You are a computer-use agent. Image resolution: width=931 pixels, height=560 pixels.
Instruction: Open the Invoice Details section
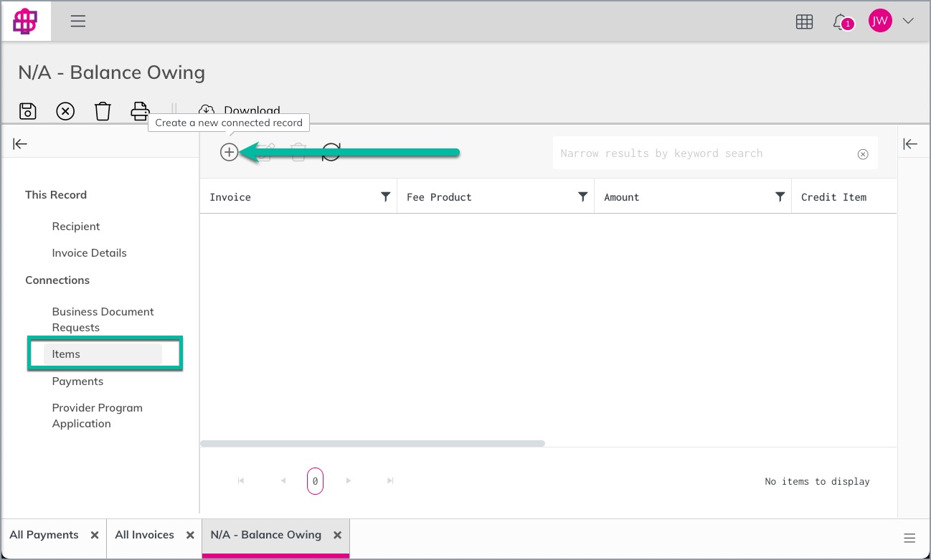[x=89, y=253]
